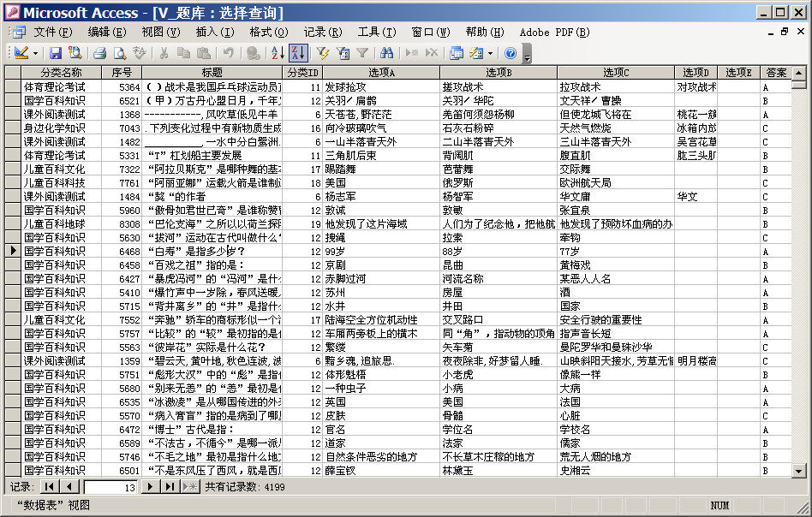This screenshot has width=812, height=517.
Task: Click the New Record toolbar icon
Action: [412, 53]
